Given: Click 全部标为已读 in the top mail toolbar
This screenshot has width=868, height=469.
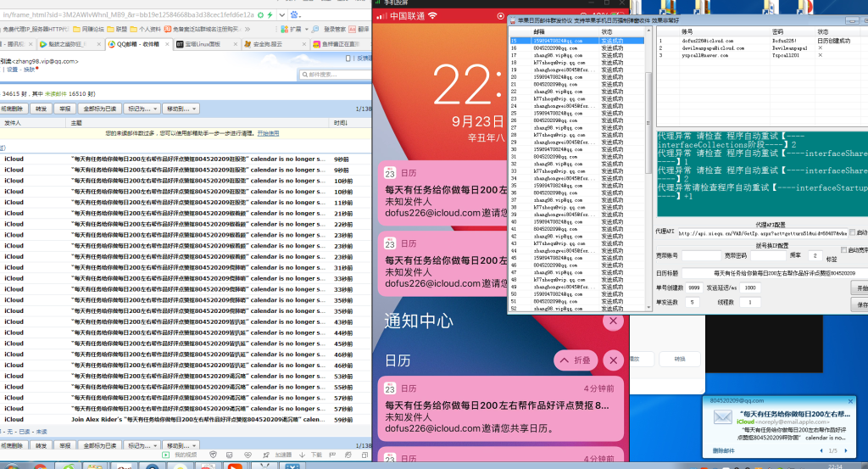Looking at the screenshot, I should click(99, 109).
